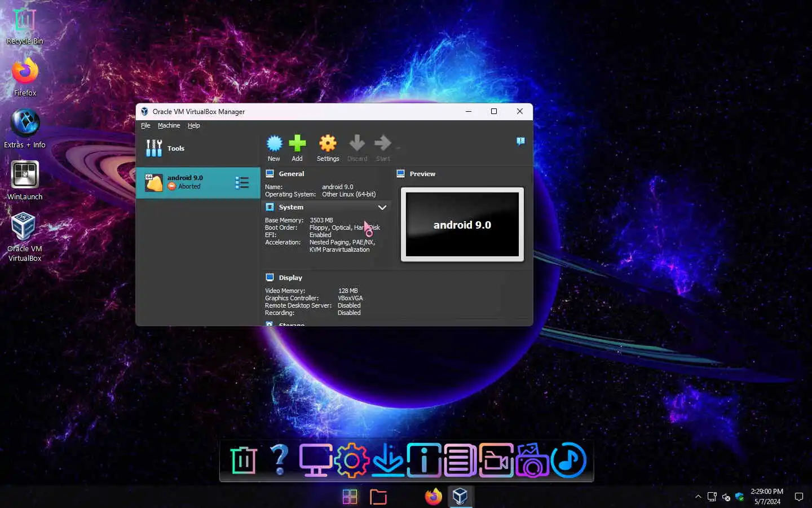Click the System section chip icon
Image resolution: width=812 pixels, height=508 pixels.
(270, 207)
